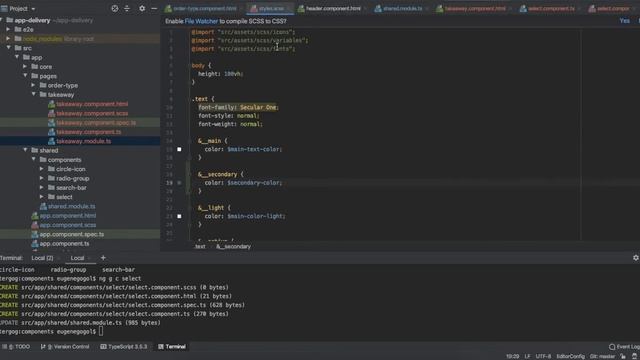Image resolution: width=640 pixels, height=360 pixels.
Task: Click Yes to enable File Watcher
Action: coord(624,21)
